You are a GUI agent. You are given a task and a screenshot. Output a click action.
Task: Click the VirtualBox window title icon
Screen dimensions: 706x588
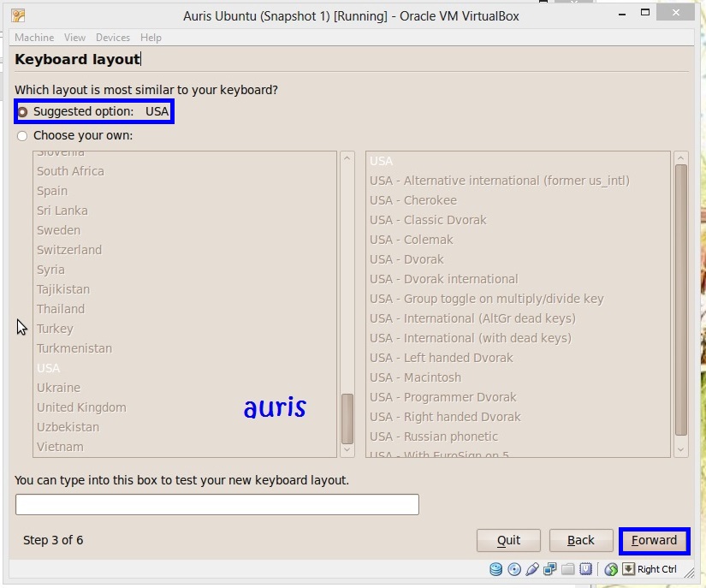(x=19, y=16)
